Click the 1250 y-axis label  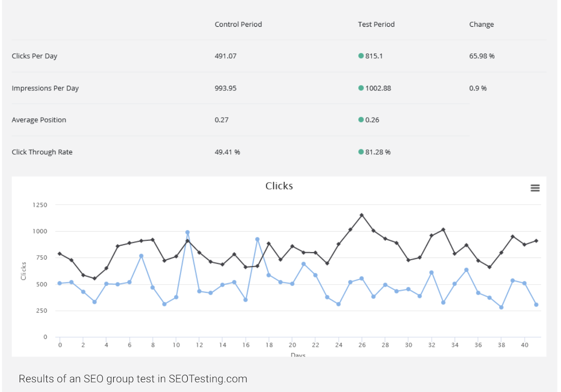click(x=40, y=205)
